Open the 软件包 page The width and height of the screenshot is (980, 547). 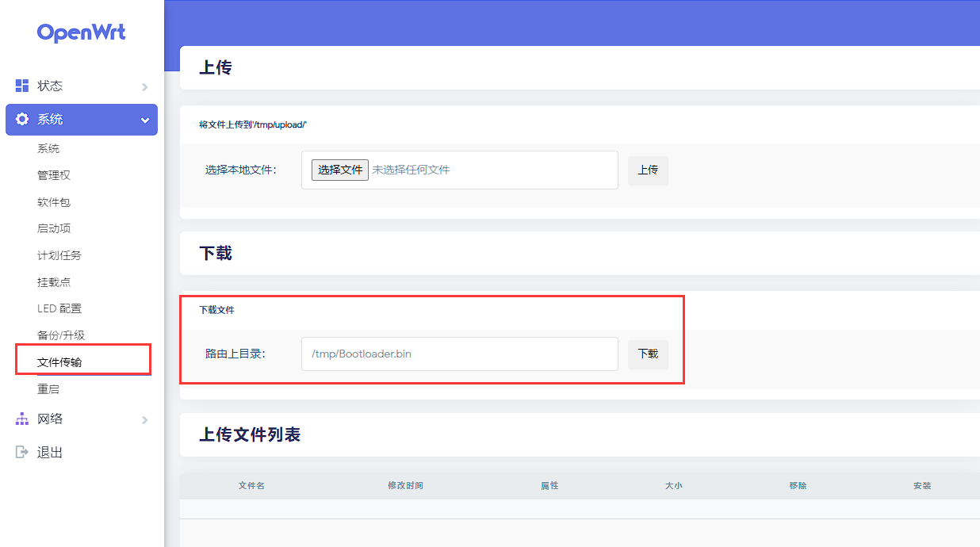[x=54, y=202]
